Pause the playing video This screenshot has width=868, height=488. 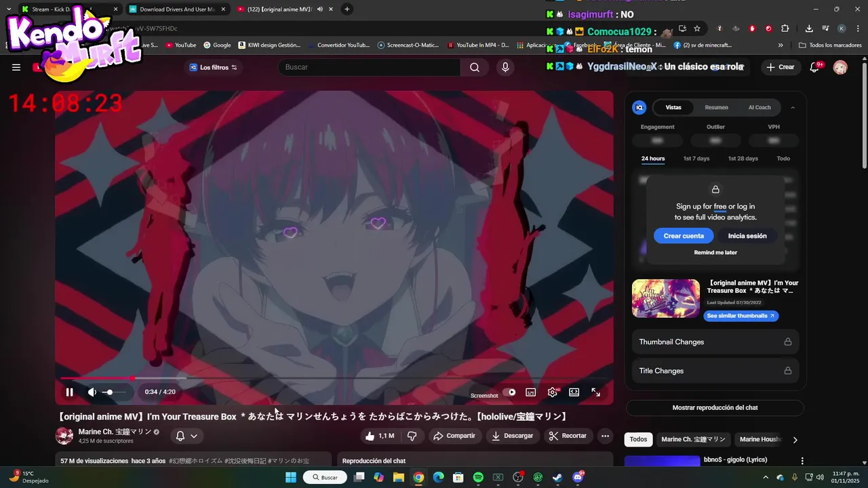69,392
